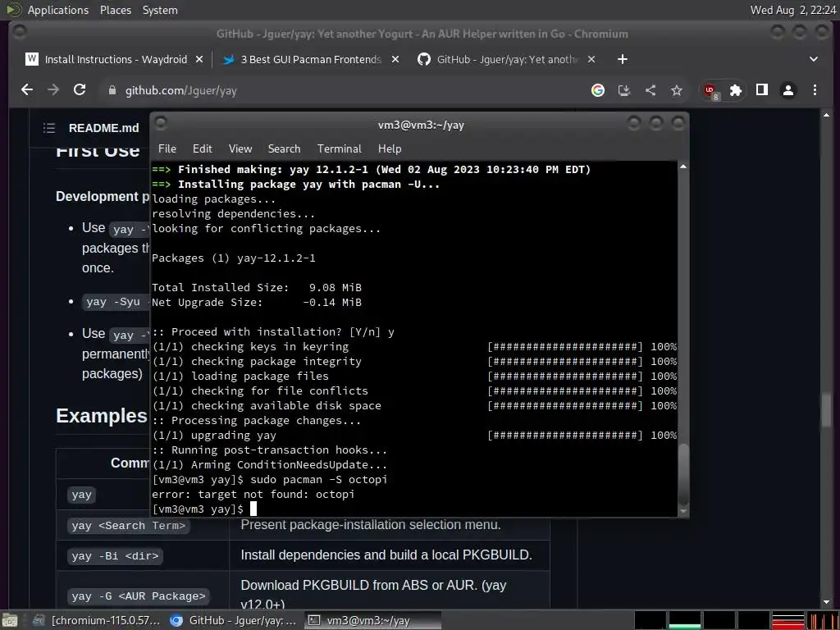Open the terminal Help menu

(390, 148)
